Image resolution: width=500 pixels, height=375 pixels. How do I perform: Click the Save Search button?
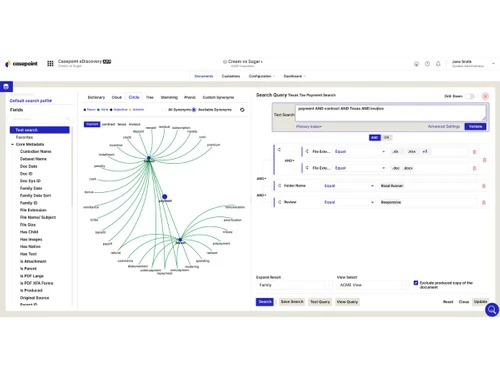(x=292, y=302)
